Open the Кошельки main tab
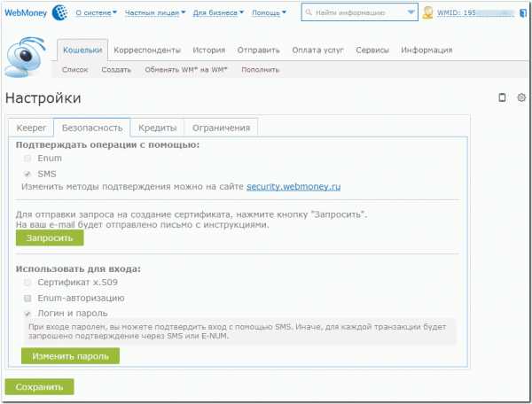The image size is (532, 404). tap(82, 50)
